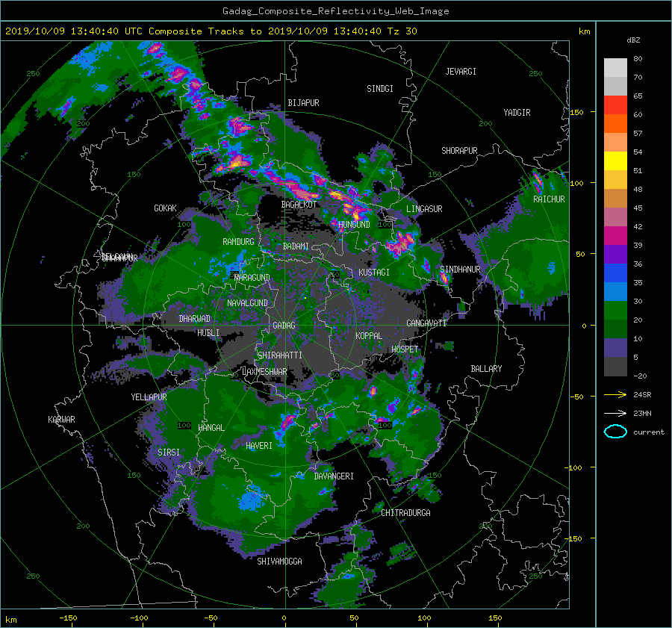The height and width of the screenshot is (628, 672).
Task: Click the 24SR legend label
Action: [x=642, y=394]
